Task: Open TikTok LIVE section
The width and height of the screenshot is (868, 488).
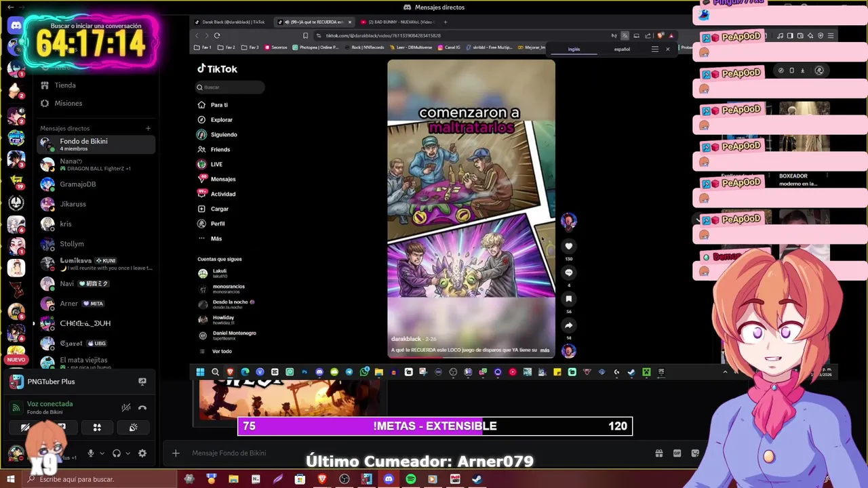Action: pyautogui.click(x=216, y=165)
